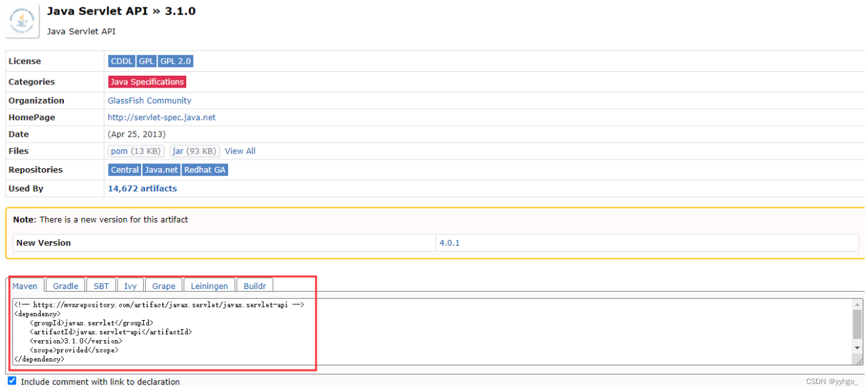Open the Central repository tag
868x392 pixels.
tap(125, 169)
